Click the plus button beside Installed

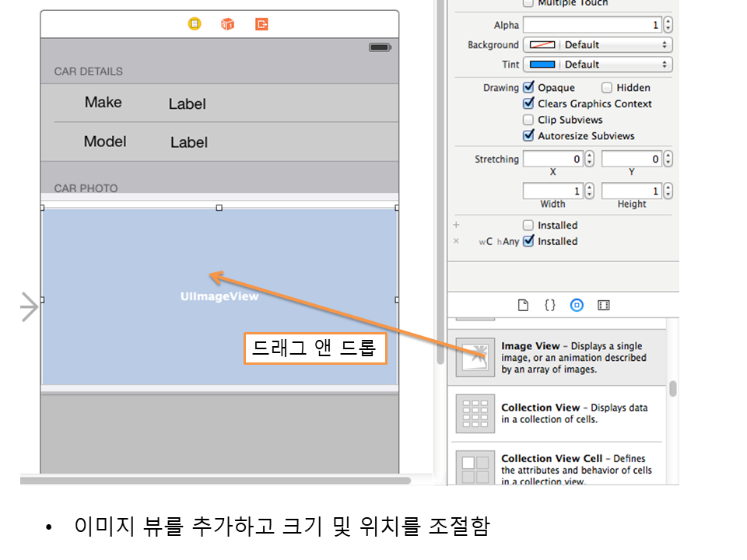pos(457,225)
